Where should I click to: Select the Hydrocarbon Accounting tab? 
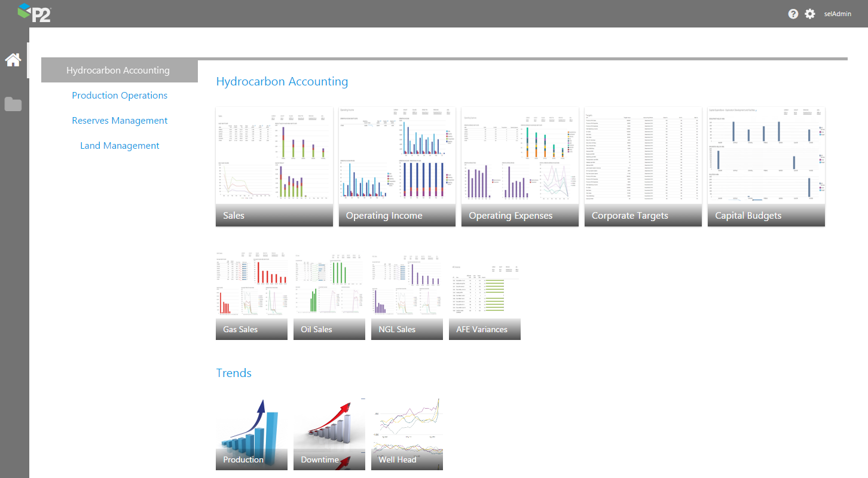[119, 71]
